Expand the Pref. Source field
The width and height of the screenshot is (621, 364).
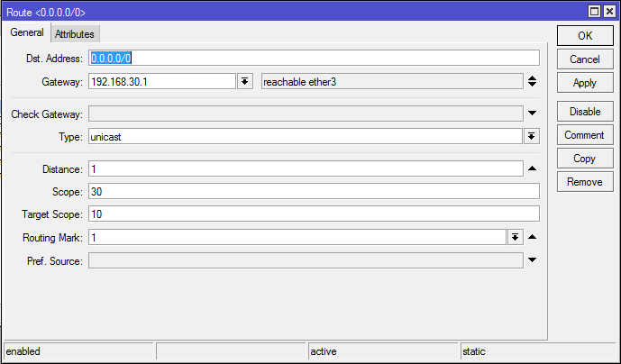[532, 260]
